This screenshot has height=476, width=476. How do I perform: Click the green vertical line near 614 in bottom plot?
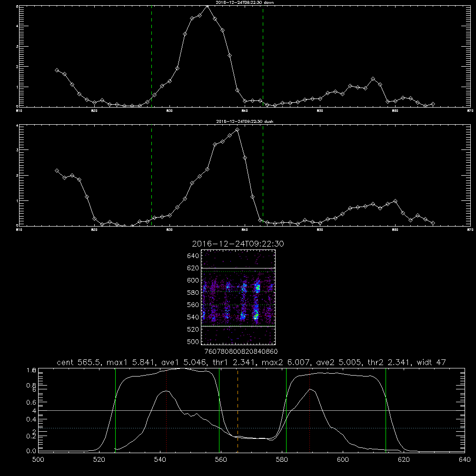point(386,410)
